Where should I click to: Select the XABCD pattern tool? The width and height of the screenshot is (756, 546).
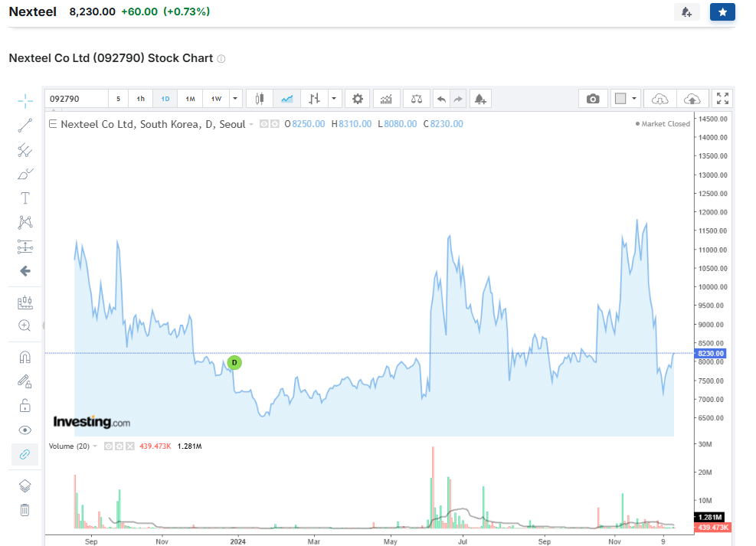(25, 222)
